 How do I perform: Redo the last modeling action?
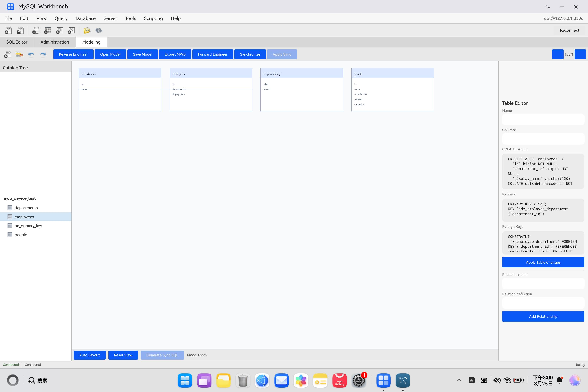coord(43,54)
